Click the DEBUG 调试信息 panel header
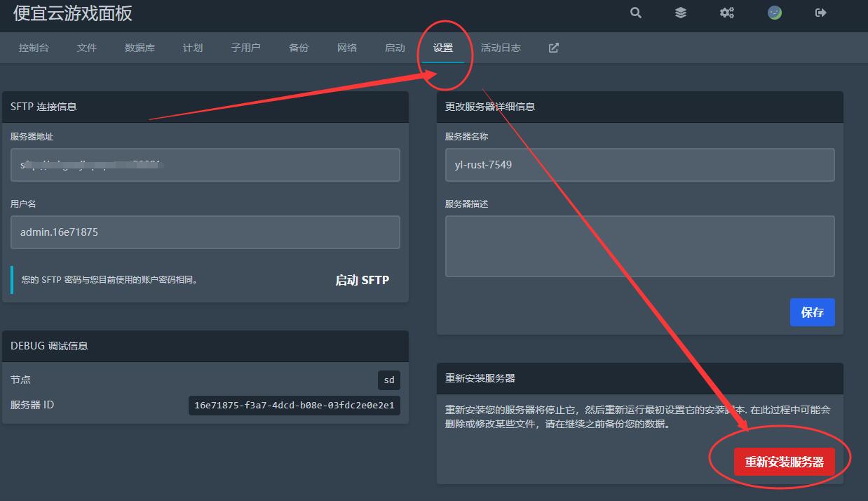The height and width of the screenshot is (501, 868). [x=205, y=346]
